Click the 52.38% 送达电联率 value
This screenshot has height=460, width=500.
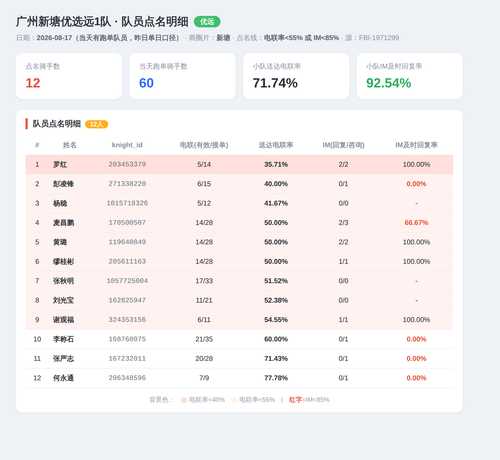276,300
